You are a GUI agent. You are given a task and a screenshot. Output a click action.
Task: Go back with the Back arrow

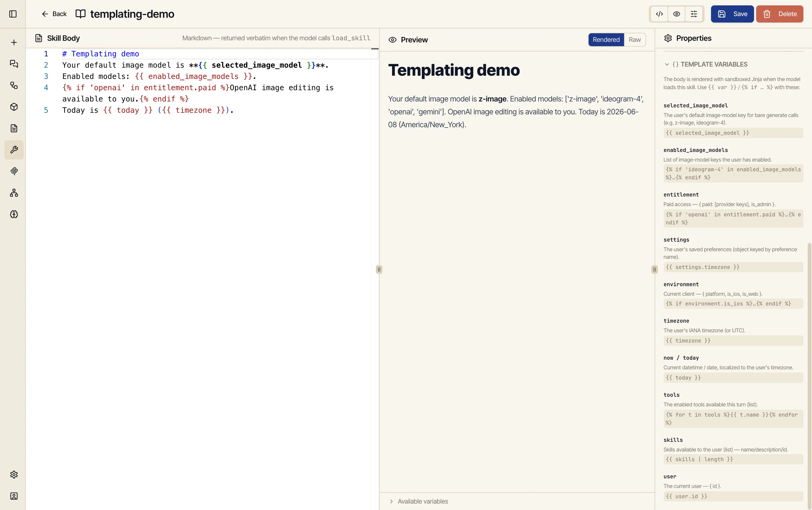54,14
